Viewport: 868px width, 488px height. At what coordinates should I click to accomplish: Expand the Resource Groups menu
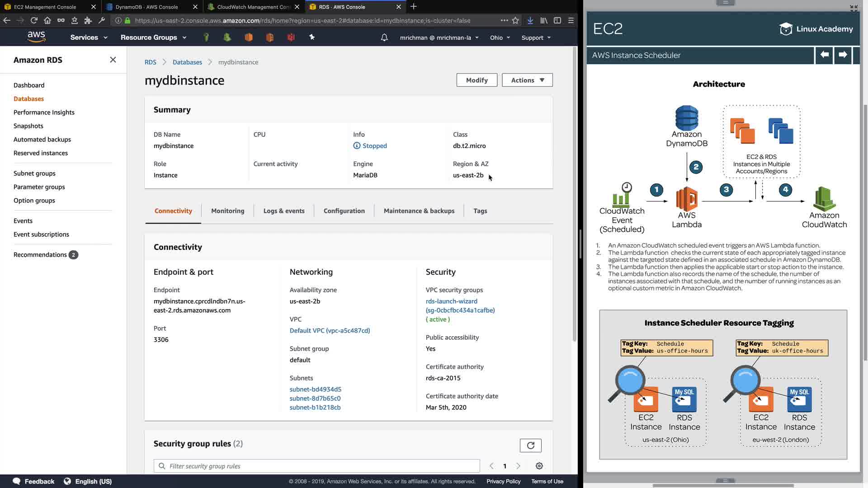(x=153, y=38)
